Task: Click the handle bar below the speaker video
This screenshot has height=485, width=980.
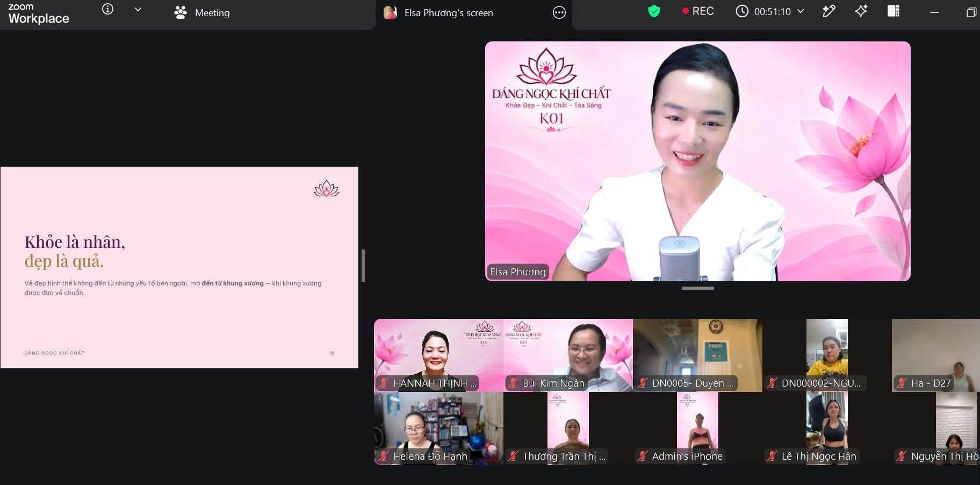Action: click(698, 288)
